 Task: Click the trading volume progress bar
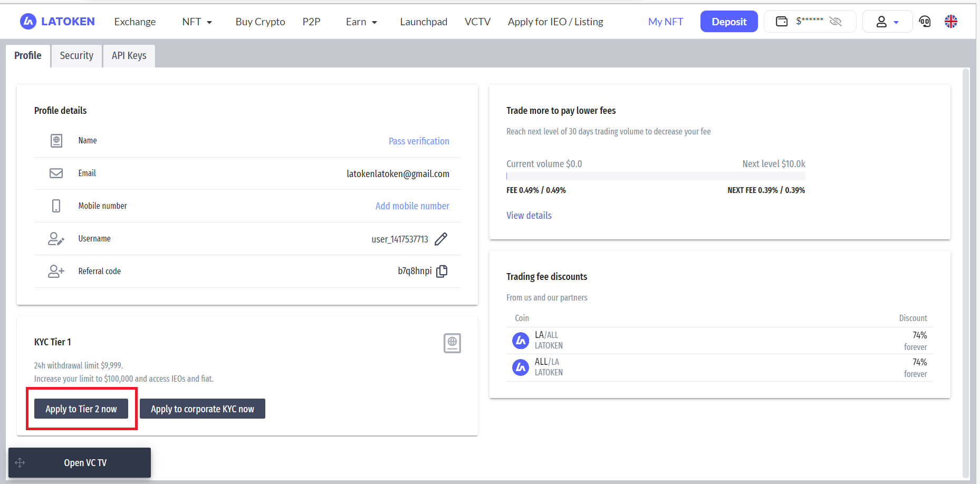tap(656, 176)
